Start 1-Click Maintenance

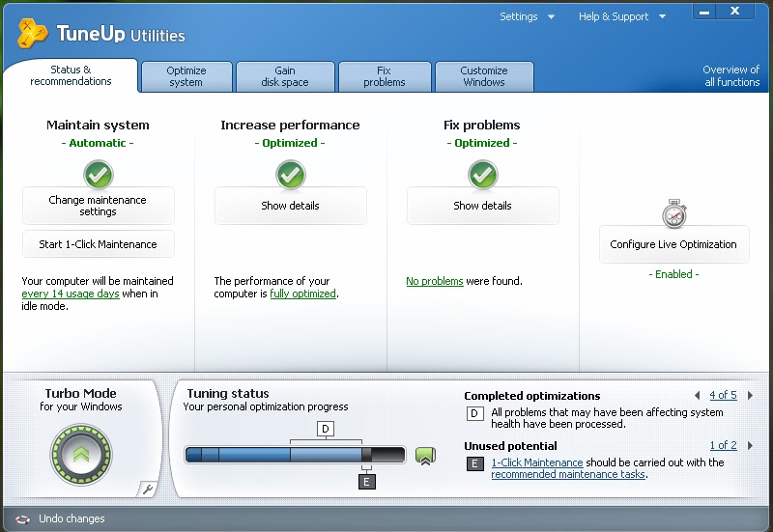pos(99,244)
